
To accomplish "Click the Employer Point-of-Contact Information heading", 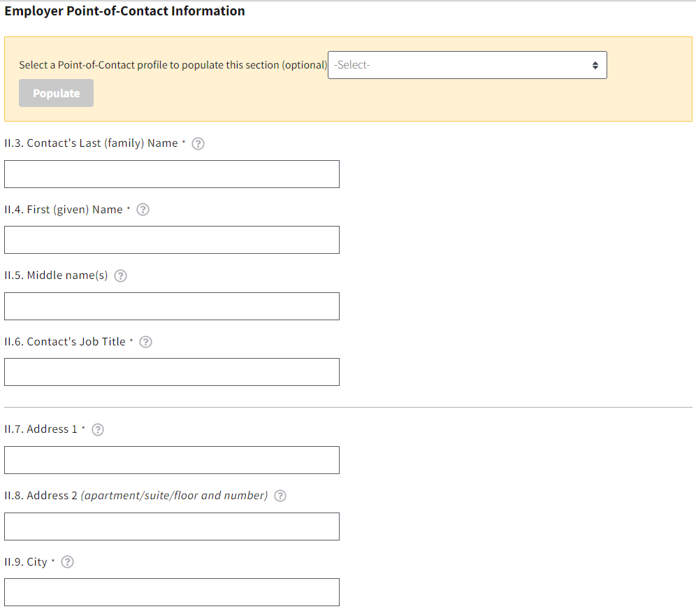I will click(x=124, y=11).
